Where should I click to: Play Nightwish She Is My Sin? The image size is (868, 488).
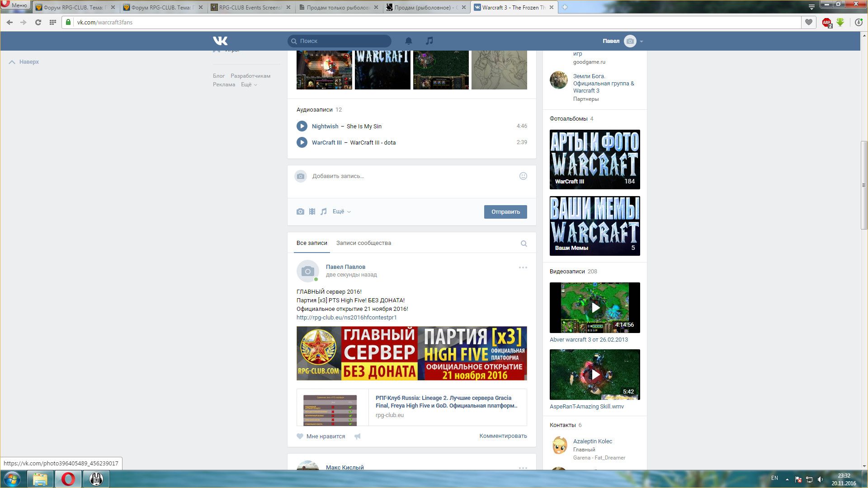pyautogui.click(x=302, y=127)
